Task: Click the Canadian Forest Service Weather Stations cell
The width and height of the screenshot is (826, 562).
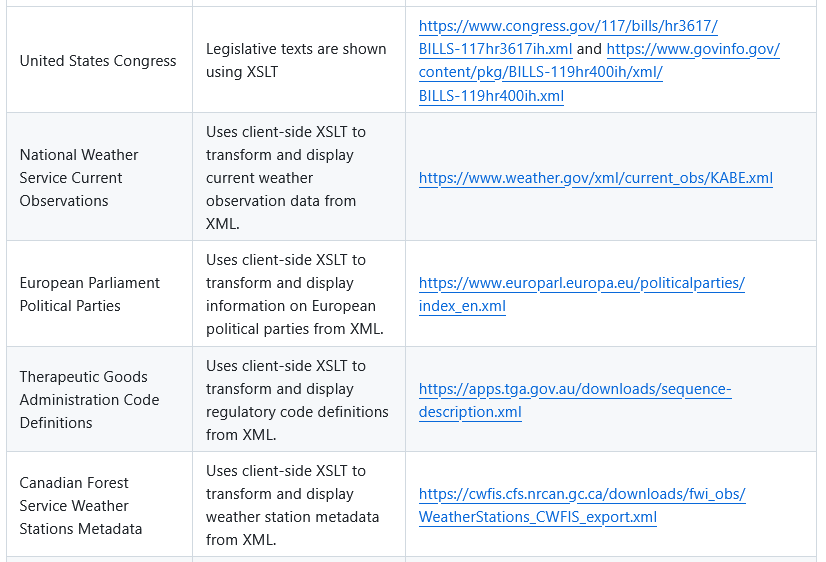Action: pos(80,506)
